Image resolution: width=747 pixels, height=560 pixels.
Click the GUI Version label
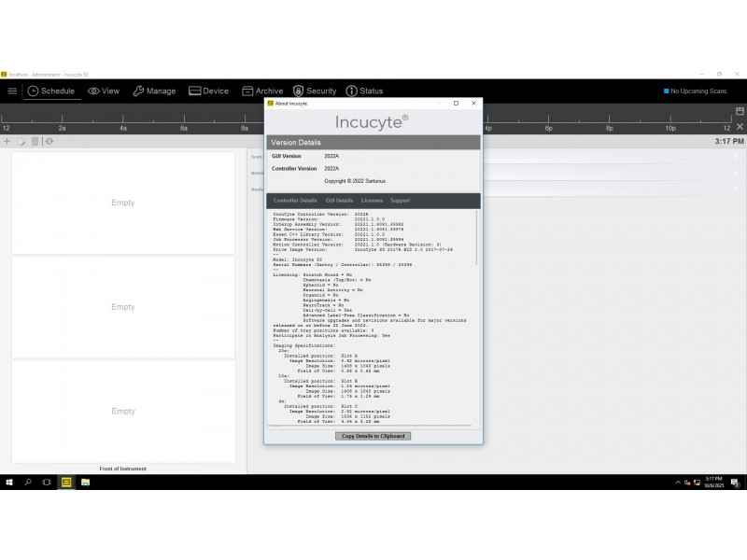287,156
